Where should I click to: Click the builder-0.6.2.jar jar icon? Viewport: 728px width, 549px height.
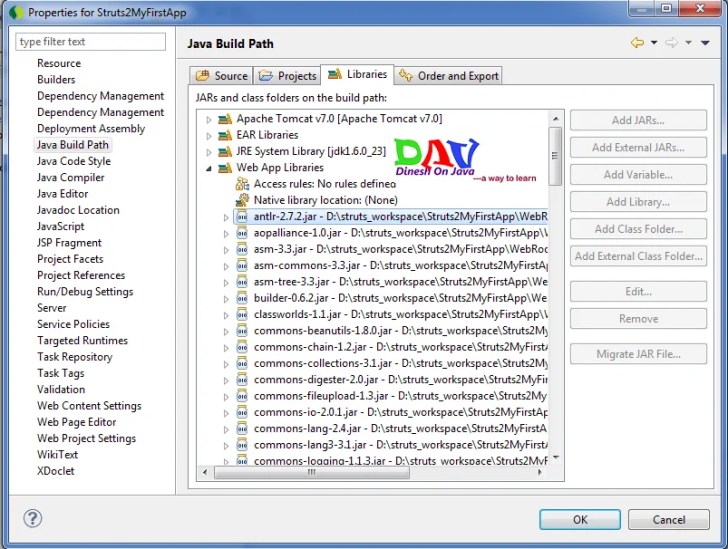click(x=242, y=298)
